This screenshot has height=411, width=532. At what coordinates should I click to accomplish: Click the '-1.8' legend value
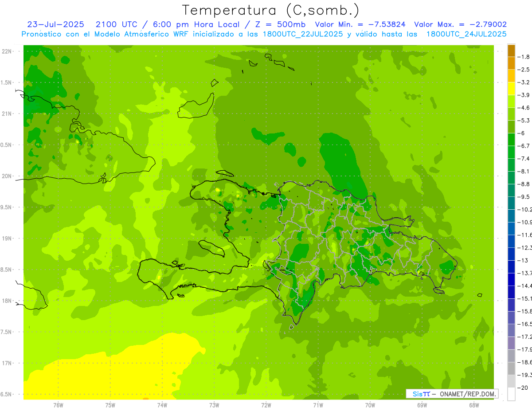(524, 57)
